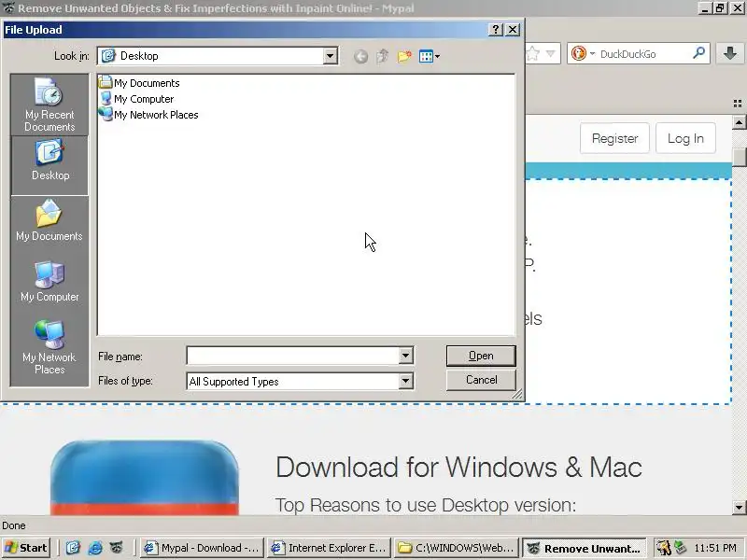
Task: Click the 11:51 PM clock
Action: click(715, 548)
